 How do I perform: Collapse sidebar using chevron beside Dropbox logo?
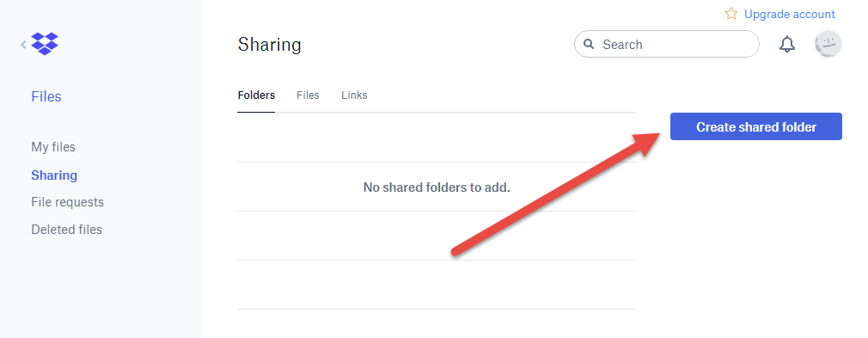[x=23, y=45]
